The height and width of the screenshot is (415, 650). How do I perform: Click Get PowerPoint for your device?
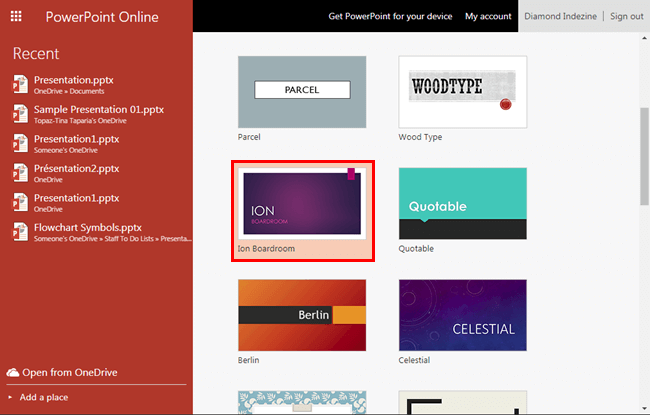click(391, 17)
